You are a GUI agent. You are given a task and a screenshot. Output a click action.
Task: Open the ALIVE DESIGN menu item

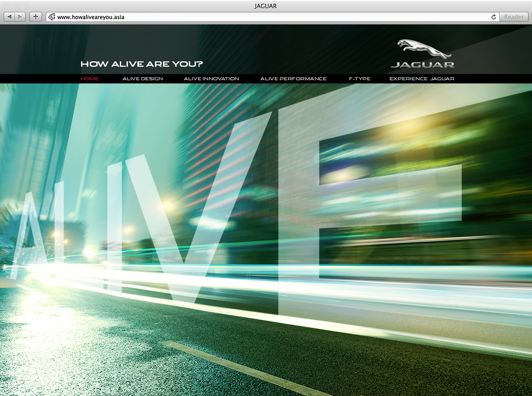click(142, 78)
